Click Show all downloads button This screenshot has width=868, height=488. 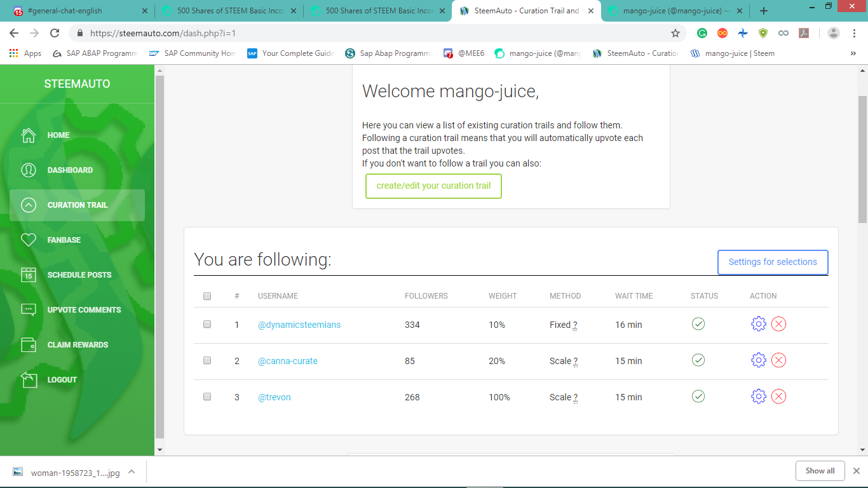point(820,471)
